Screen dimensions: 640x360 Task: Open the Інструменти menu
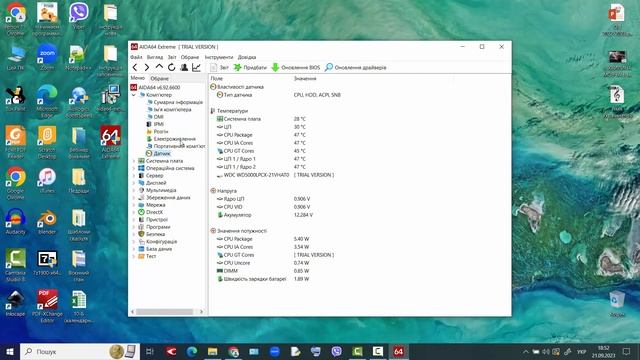[x=219, y=57]
